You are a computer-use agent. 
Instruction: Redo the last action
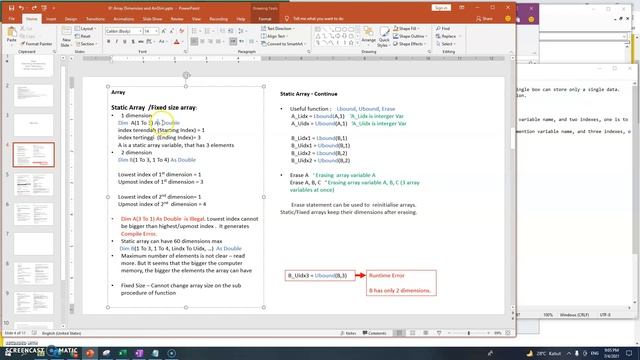pyautogui.click(x=34, y=8)
